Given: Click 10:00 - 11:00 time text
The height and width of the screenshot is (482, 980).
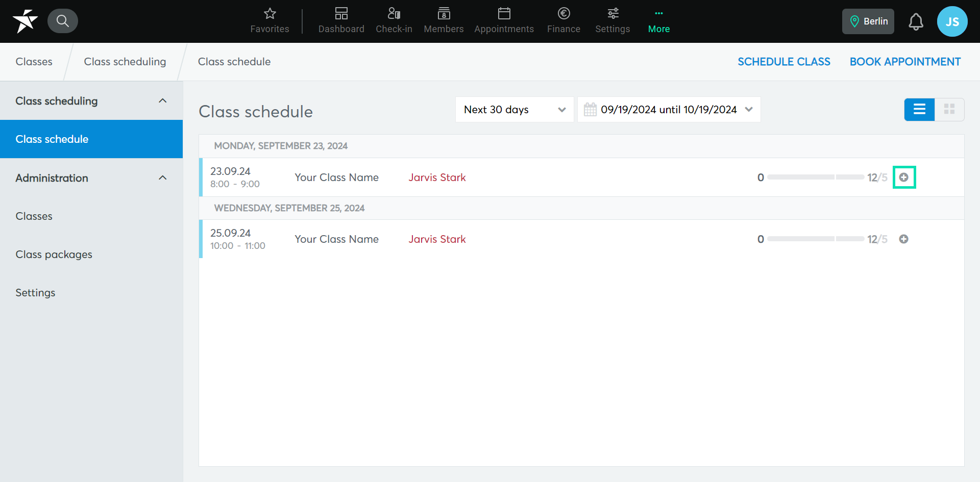Looking at the screenshot, I should (x=237, y=246).
